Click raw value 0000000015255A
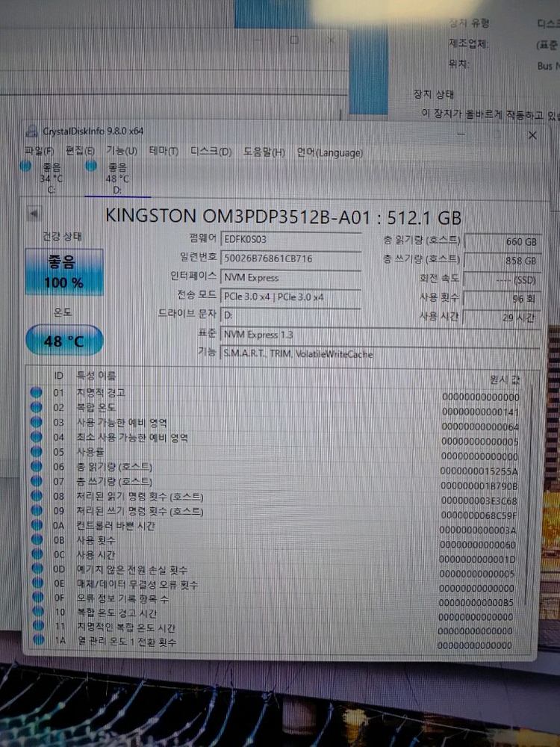Image resolution: width=560 pixels, height=747 pixels. coord(479,471)
